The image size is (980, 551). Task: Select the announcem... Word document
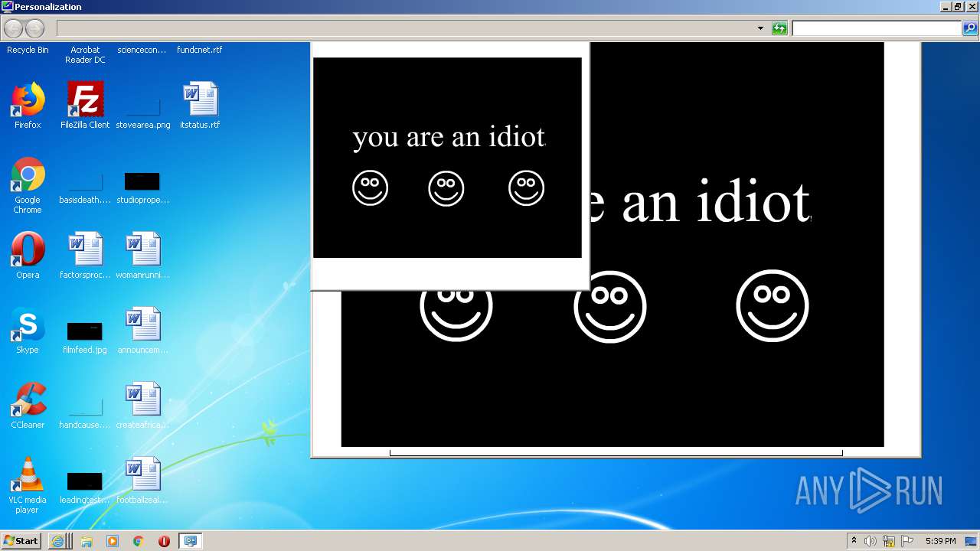142,330
